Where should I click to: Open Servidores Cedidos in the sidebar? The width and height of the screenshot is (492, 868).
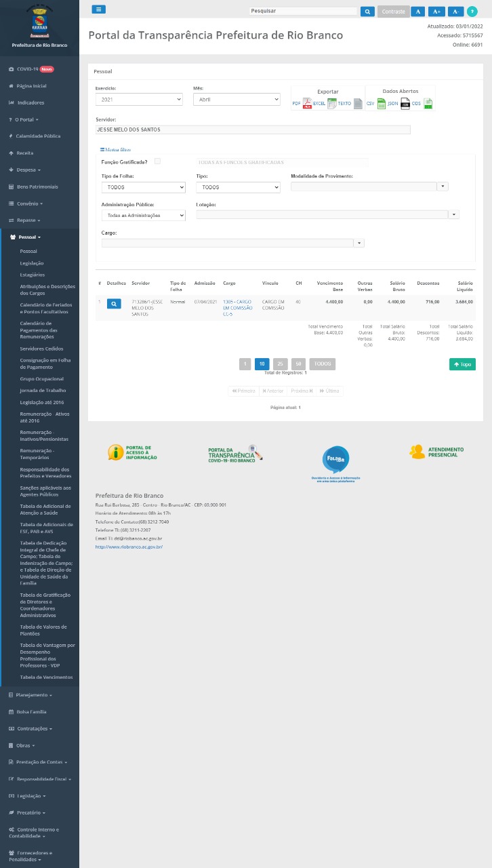pyautogui.click(x=41, y=349)
